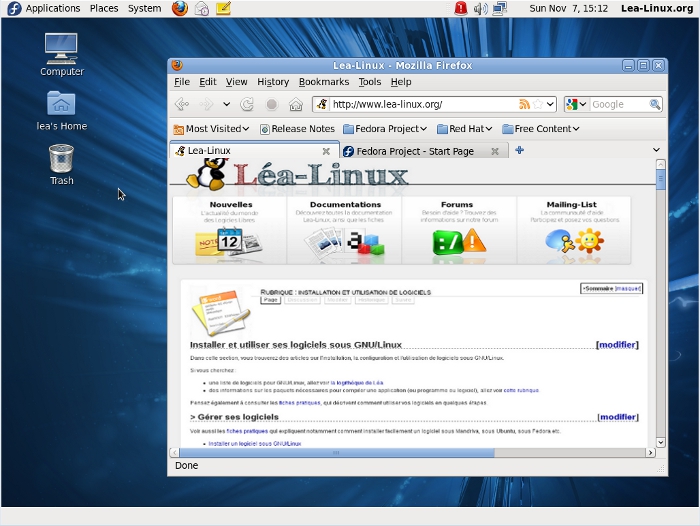Open the Trash desktop icon
700x526 pixels.
pos(61,159)
